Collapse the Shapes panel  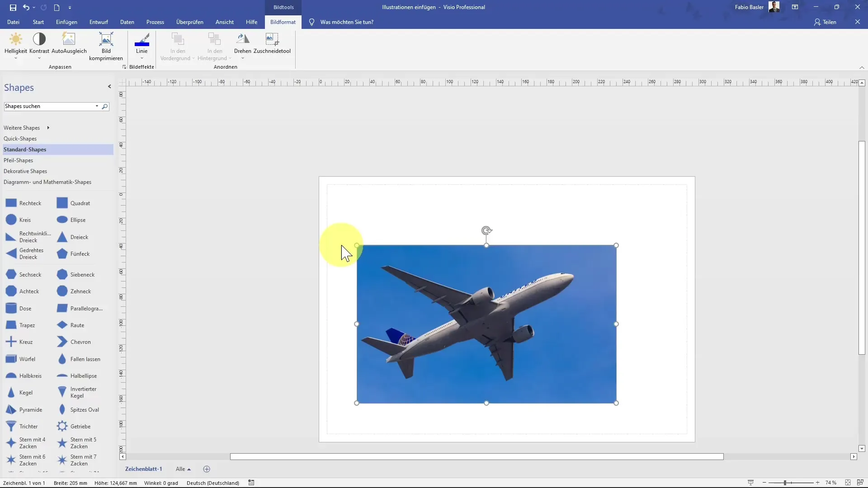click(x=109, y=87)
